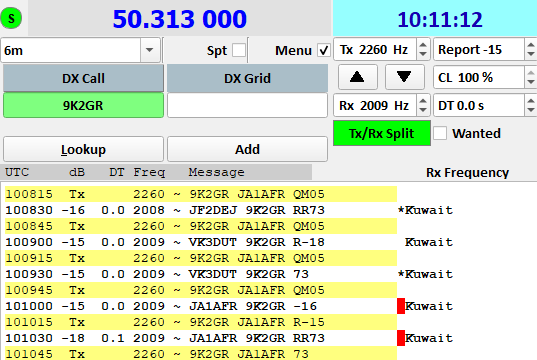Viewport: 537px width, 360px height.
Task: Click the 10:11:12 UTC clock display
Action: click(440, 20)
